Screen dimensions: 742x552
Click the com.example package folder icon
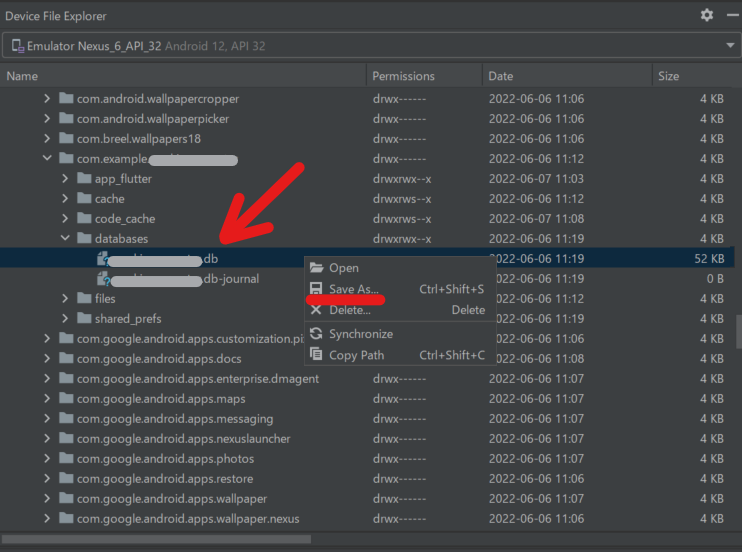pos(66,158)
